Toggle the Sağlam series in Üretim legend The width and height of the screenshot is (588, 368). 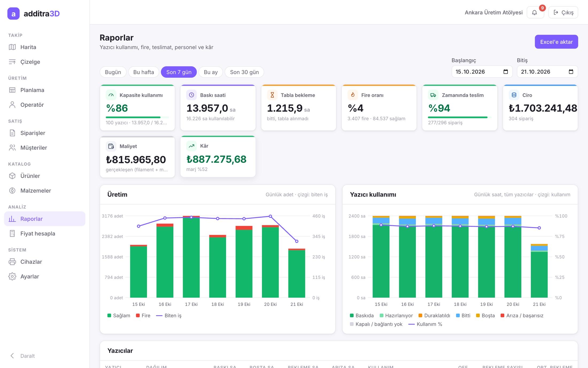pyautogui.click(x=119, y=316)
